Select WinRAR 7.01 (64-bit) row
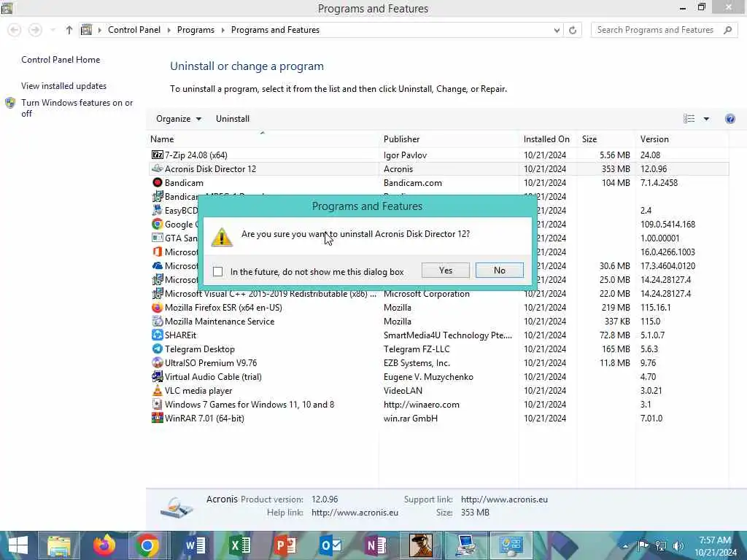Viewport: 747px width, 560px height. [x=438, y=418]
